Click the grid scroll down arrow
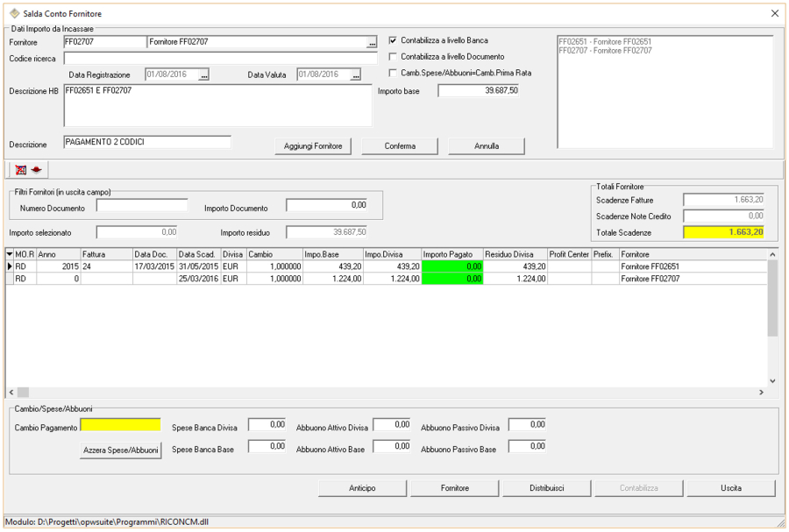Screen dimensions: 789x532 772,380
